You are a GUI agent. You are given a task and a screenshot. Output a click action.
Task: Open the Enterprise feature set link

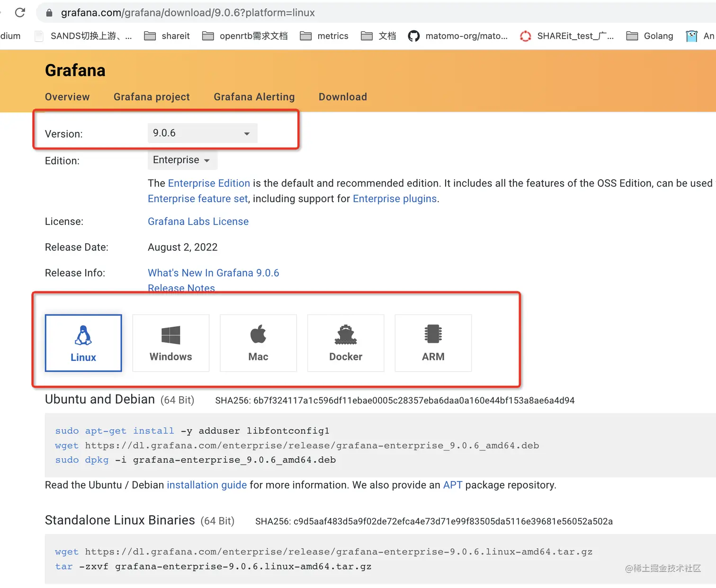(x=198, y=199)
